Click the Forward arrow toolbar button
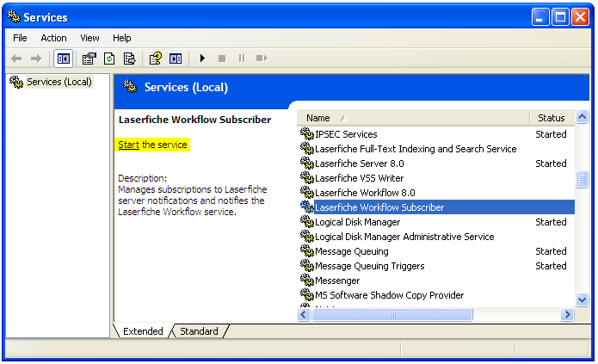The height and width of the screenshot is (364, 598). (x=36, y=59)
